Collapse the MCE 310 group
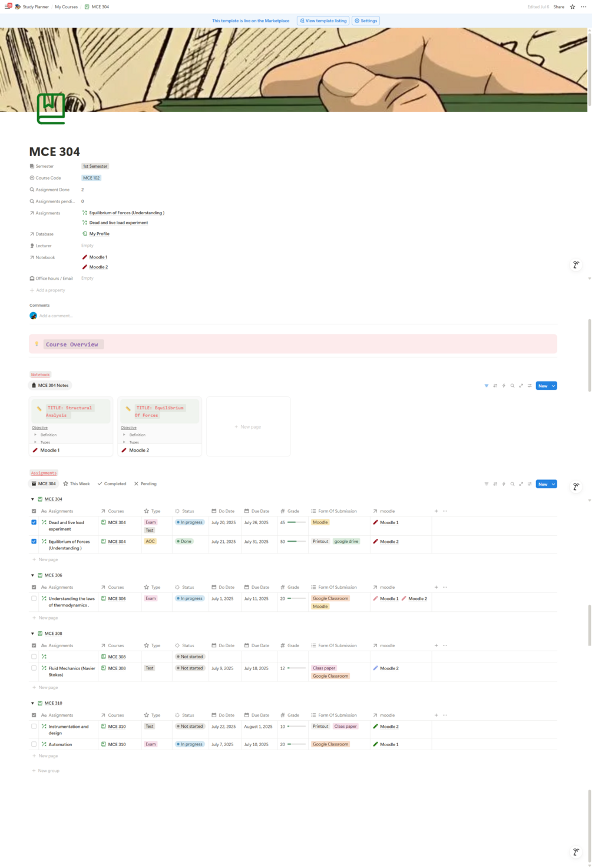Image resolution: width=592 pixels, height=868 pixels. 32,703
